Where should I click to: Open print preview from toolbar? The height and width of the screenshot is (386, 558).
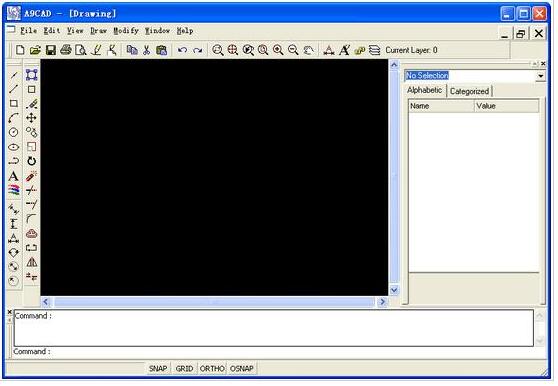tap(81, 50)
